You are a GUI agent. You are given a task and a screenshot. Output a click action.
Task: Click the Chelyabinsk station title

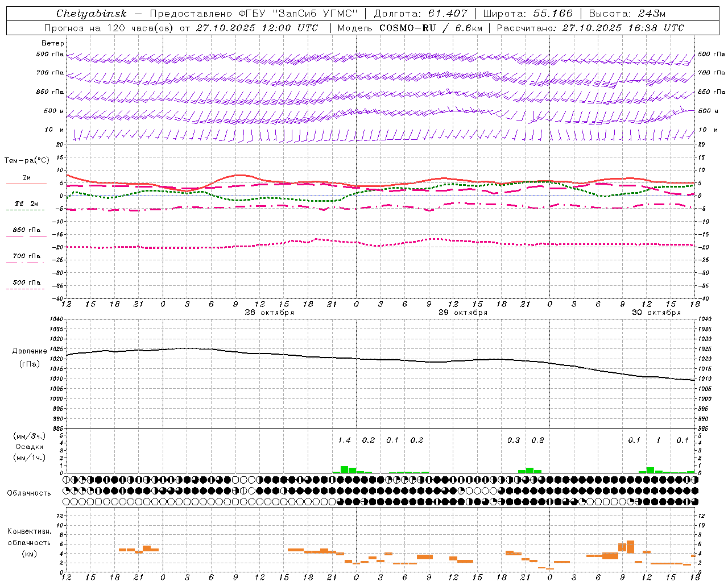(91, 14)
